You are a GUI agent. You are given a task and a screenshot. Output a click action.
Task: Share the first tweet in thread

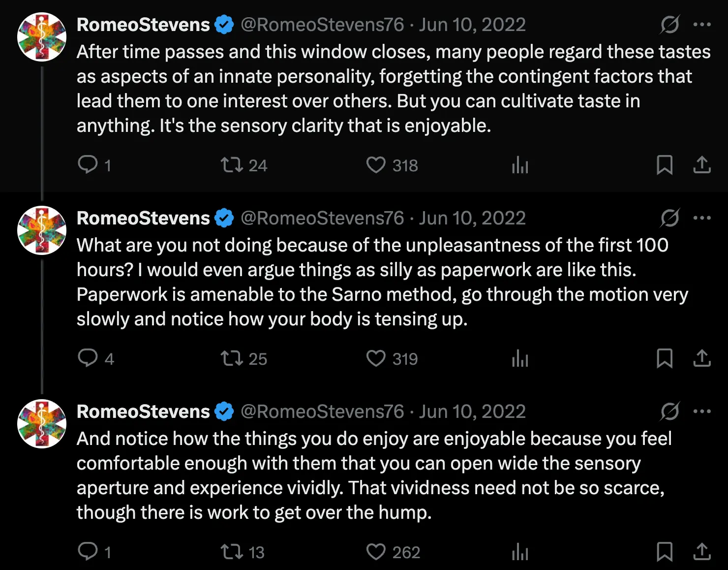tap(702, 165)
